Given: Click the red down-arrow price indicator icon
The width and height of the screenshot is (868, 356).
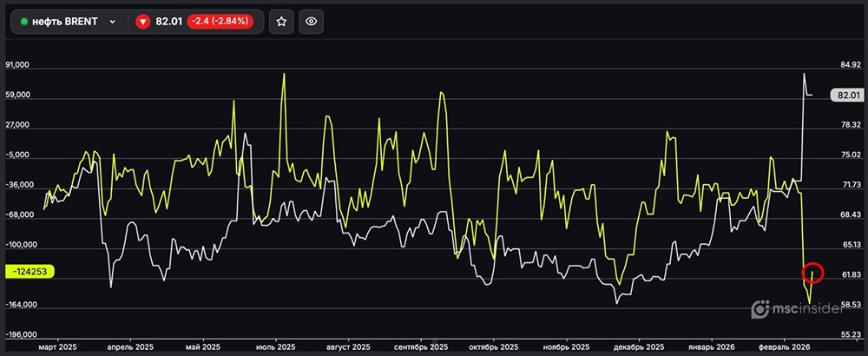Looking at the screenshot, I should 143,22.
